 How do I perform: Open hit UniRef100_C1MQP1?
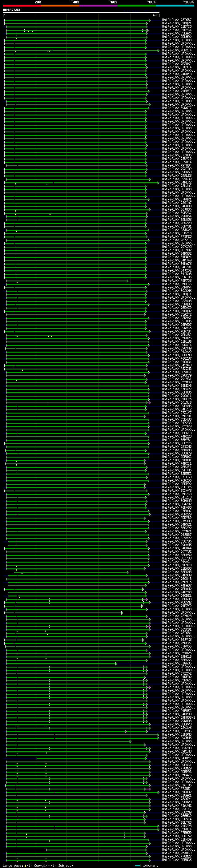tap(177, 23)
